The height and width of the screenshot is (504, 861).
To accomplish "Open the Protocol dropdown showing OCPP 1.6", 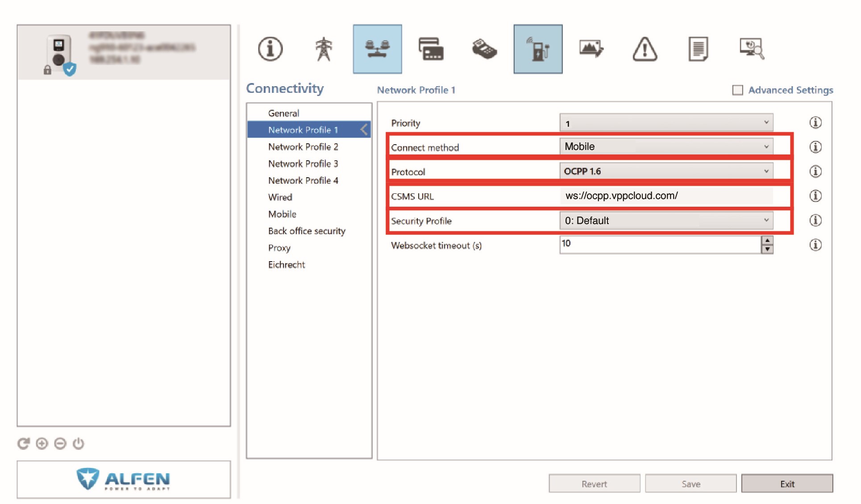I will pos(666,171).
